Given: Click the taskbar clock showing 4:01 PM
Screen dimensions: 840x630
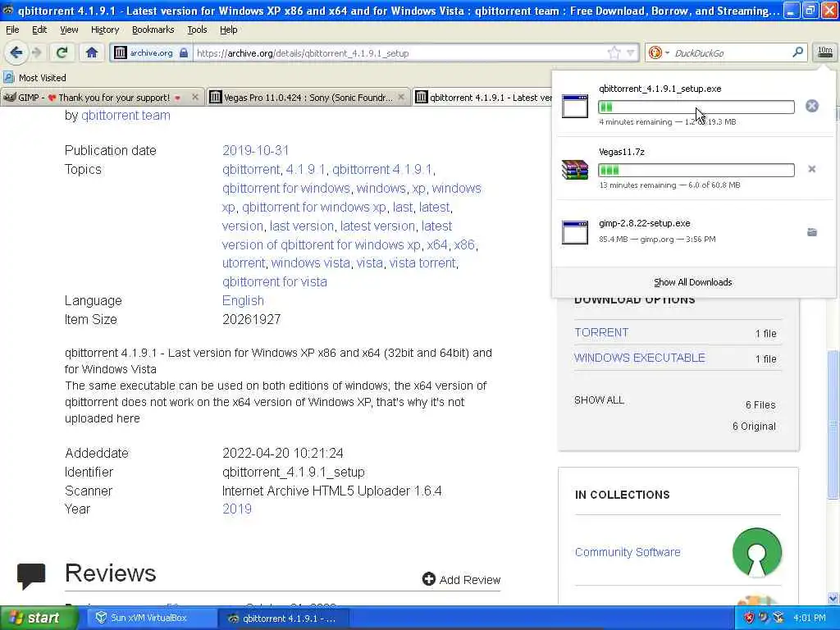Looking at the screenshot, I should (x=810, y=618).
